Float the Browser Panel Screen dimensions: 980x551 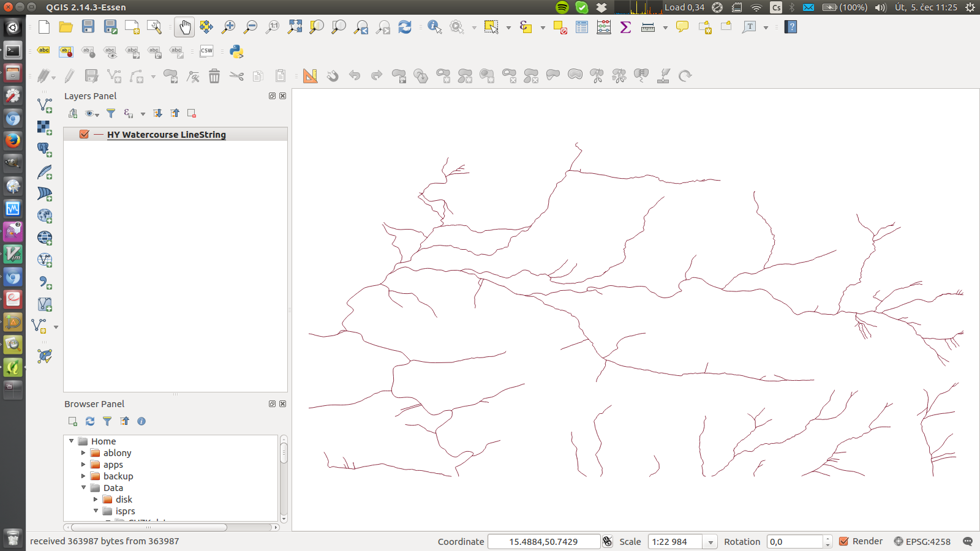click(272, 404)
